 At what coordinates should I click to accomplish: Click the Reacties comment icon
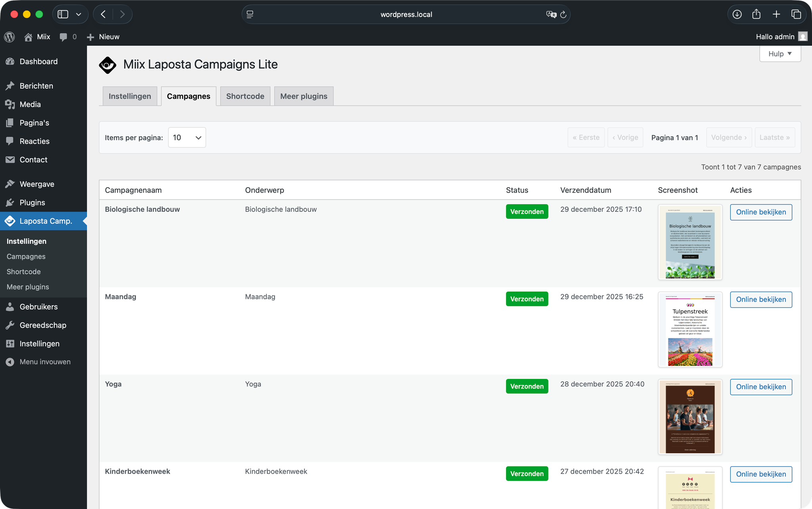10,141
